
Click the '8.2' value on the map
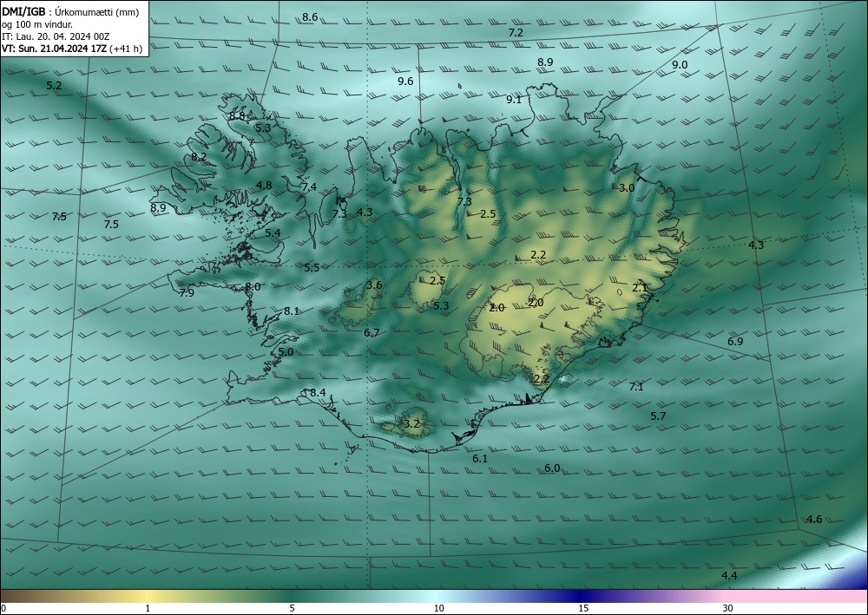coord(199,157)
